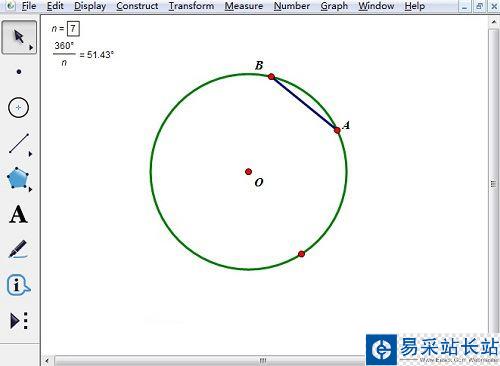Select point B on the circle
The image size is (500, 366).
tap(271, 77)
